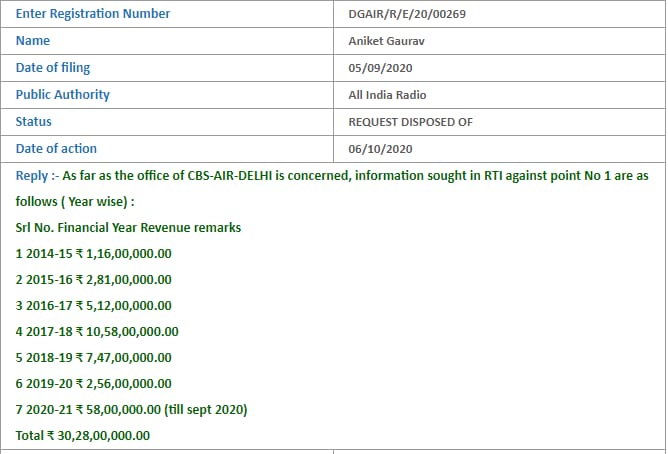The height and width of the screenshot is (454, 668).
Task: Click the Enter Registration Number label
Action: click(93, 14)
